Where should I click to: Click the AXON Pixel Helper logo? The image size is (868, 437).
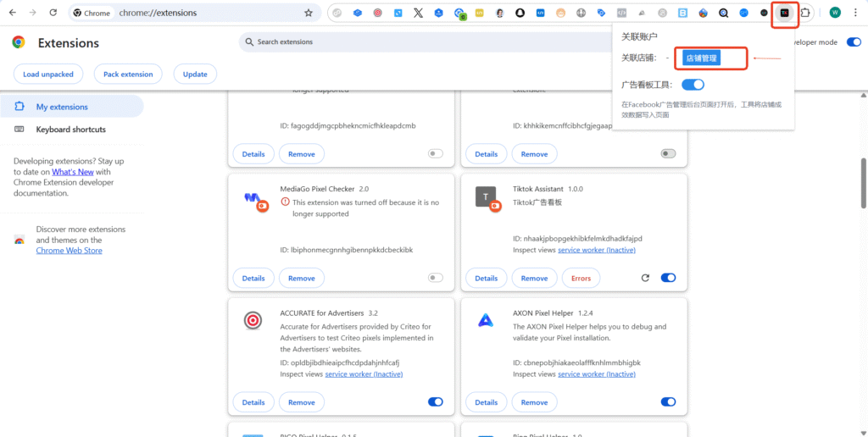486,320
